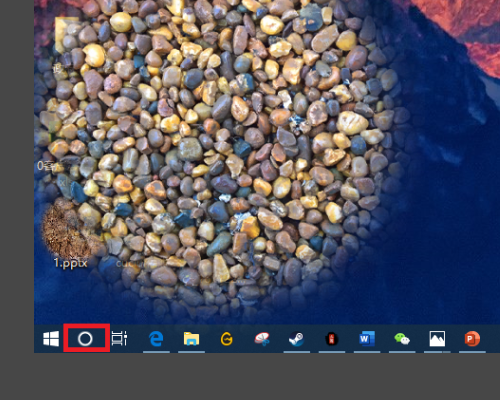Click the gray margin below the taskbar

tap(250, 377)
